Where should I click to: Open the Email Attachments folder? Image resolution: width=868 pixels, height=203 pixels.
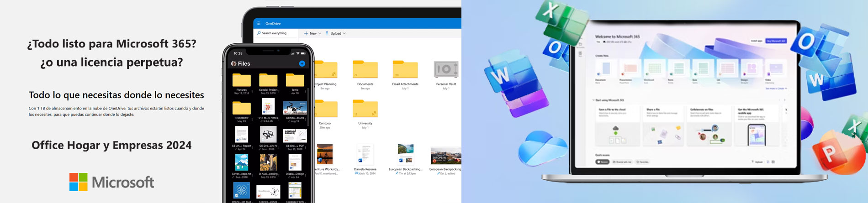[405, 69]
